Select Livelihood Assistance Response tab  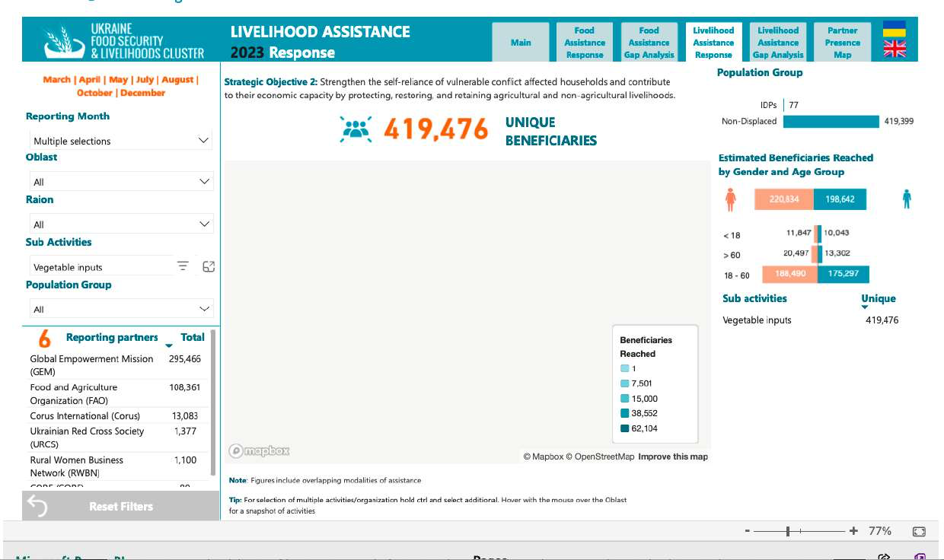tap(713, 42)
